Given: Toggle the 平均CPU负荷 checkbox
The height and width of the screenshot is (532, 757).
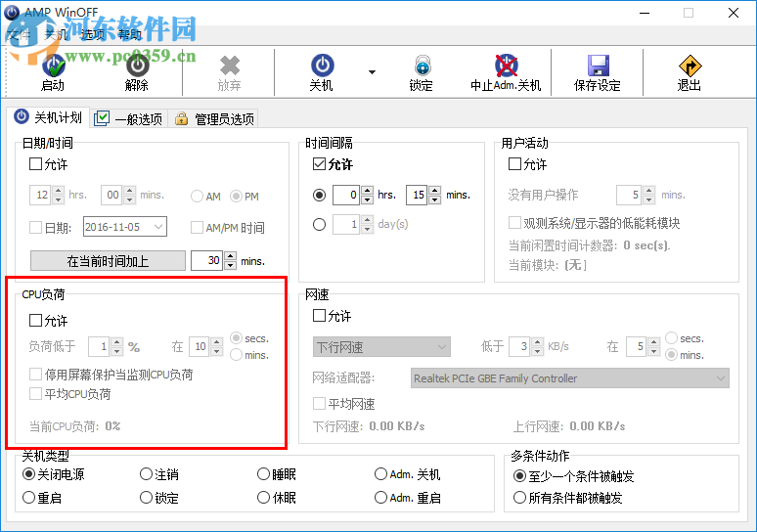Looking at the screenshot, I should 36,394.
